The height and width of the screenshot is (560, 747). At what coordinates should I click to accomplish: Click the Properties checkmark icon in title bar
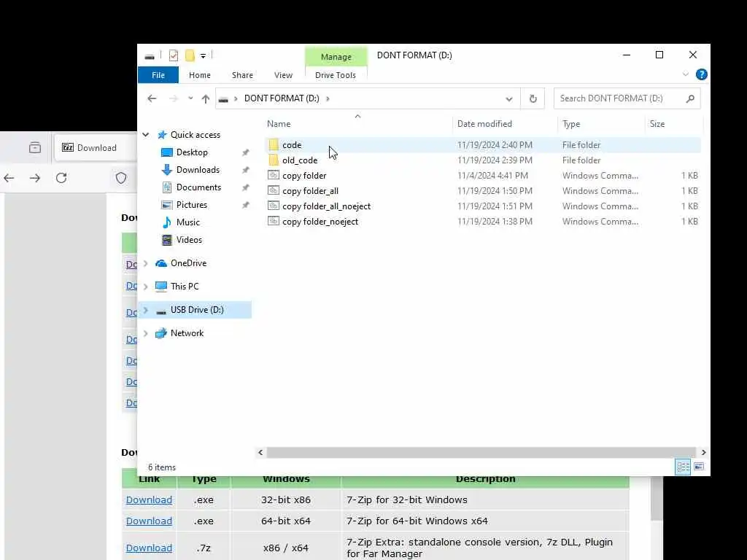[174, 55]
